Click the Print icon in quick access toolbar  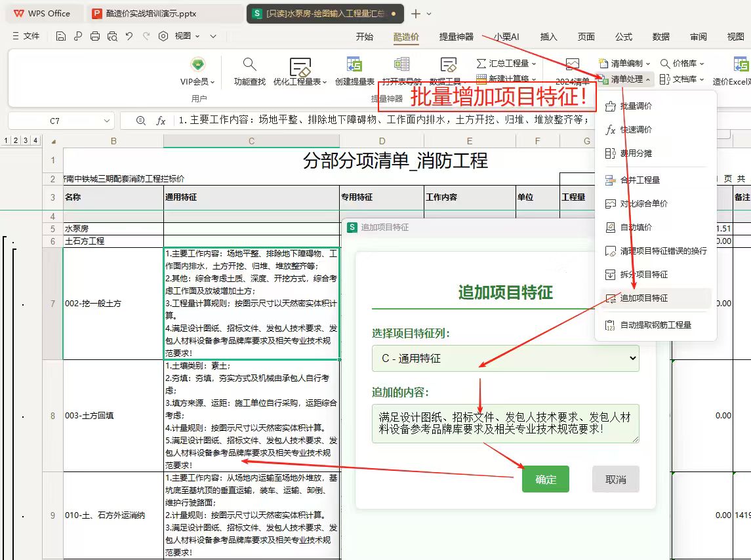point(95,37)
